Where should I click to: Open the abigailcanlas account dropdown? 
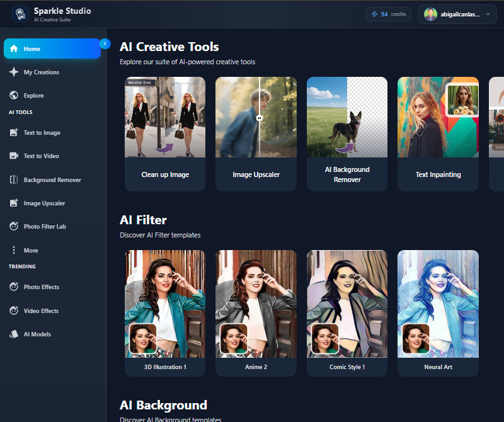457,14
